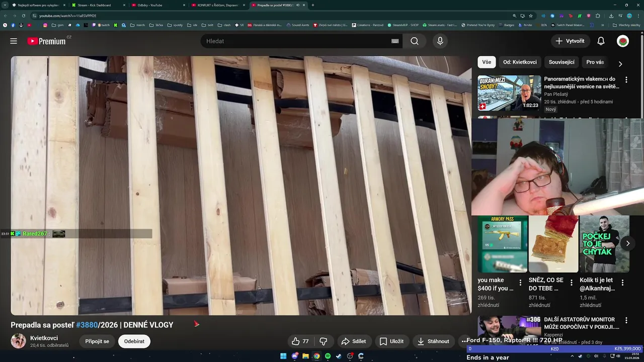
Task: Open options for 'Kolik ti je let' short
Action: coord(622,283)
